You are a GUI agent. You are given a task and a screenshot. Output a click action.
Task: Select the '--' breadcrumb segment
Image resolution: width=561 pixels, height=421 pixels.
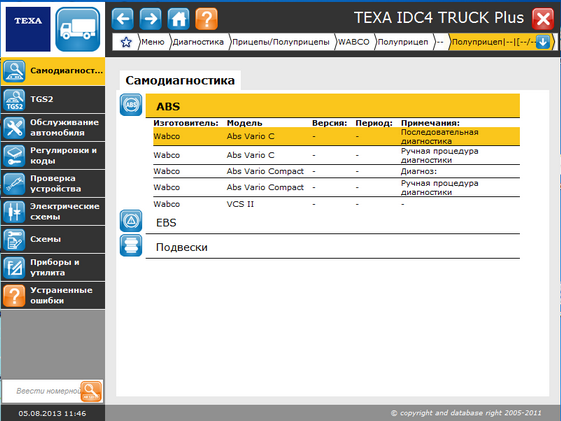440,42
